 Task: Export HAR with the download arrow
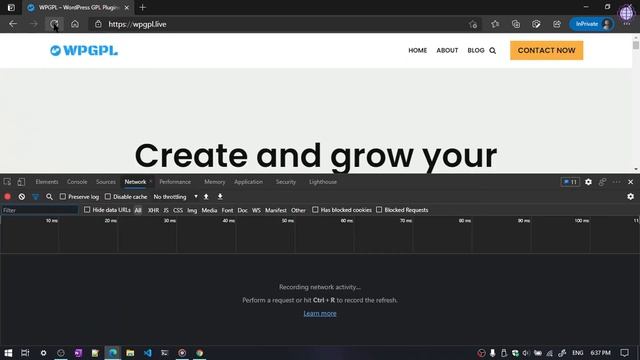(x=220, y=197)
